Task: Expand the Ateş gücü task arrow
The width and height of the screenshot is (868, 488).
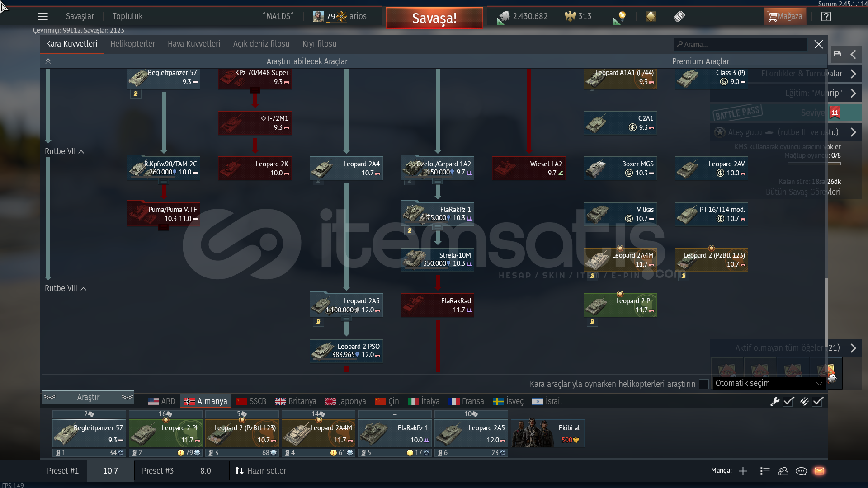Action: pos(853,132)
